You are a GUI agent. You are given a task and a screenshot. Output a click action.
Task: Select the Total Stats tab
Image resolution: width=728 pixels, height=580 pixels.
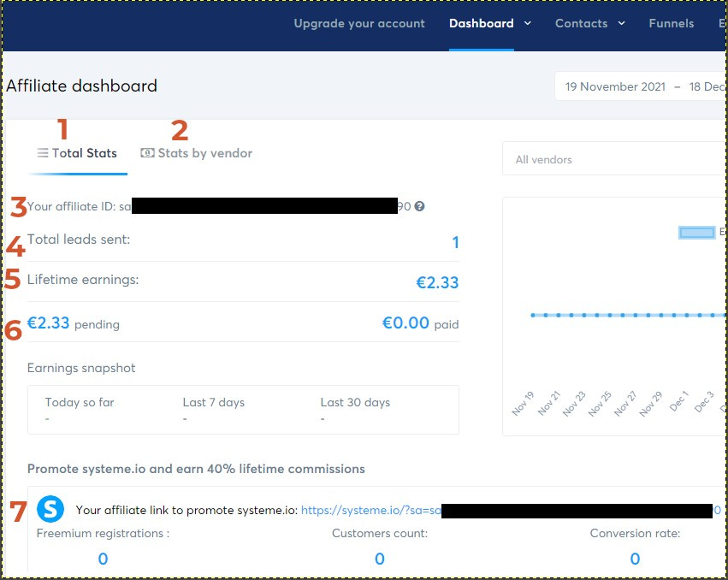pos(84,152)
